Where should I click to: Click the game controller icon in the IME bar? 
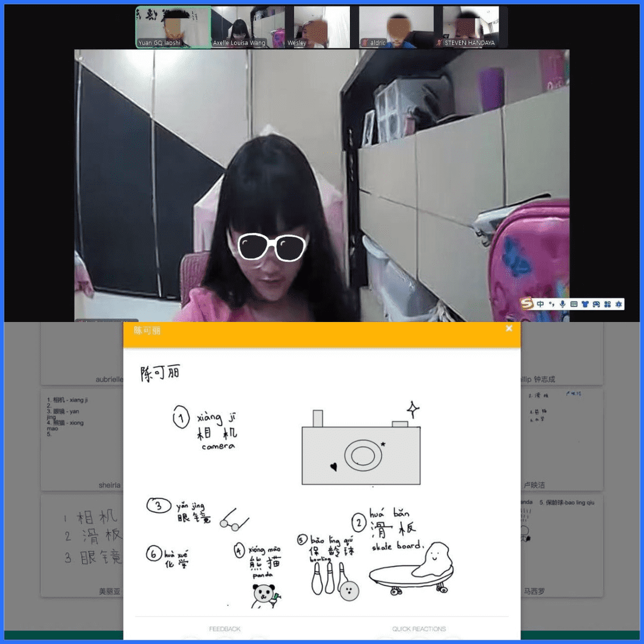tap(596, 304)
